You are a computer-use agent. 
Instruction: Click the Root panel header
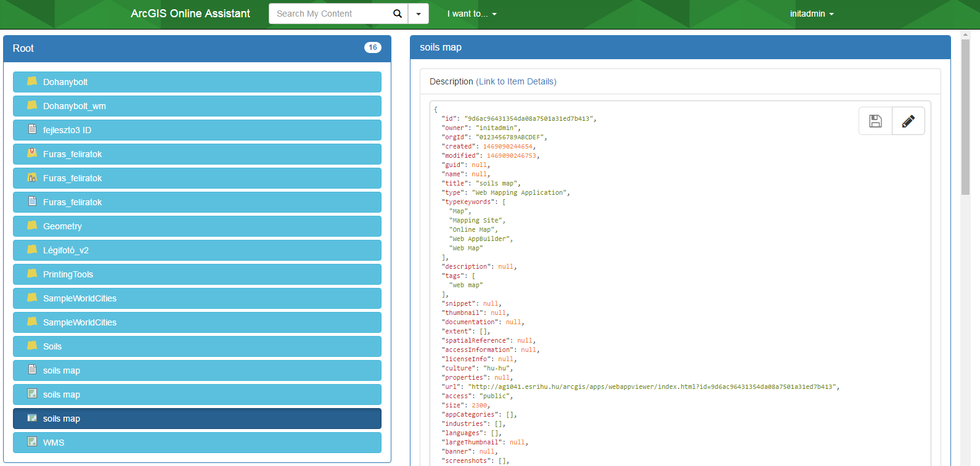click(x=197, y=48)
